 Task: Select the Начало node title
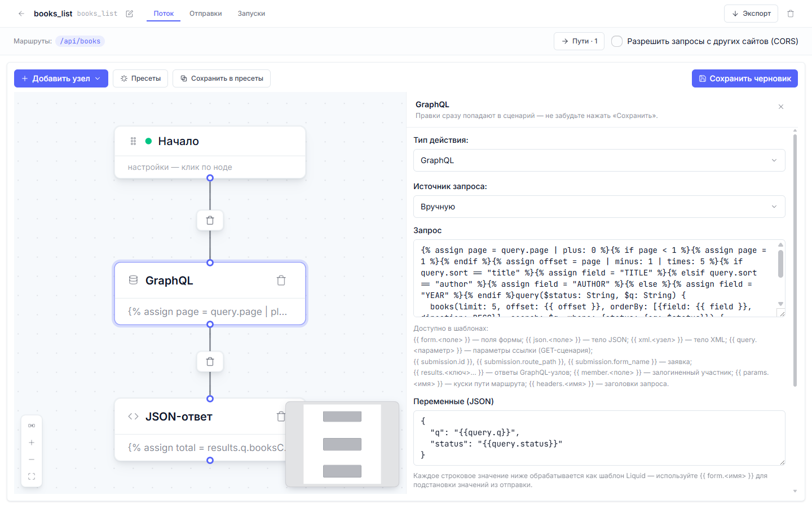click(x=178, y=141)
